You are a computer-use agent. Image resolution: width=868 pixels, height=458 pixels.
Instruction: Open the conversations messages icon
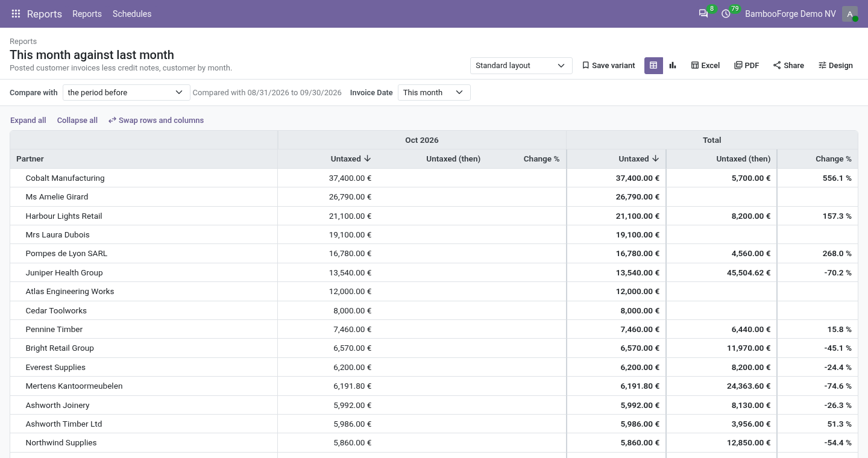[703, 14]
